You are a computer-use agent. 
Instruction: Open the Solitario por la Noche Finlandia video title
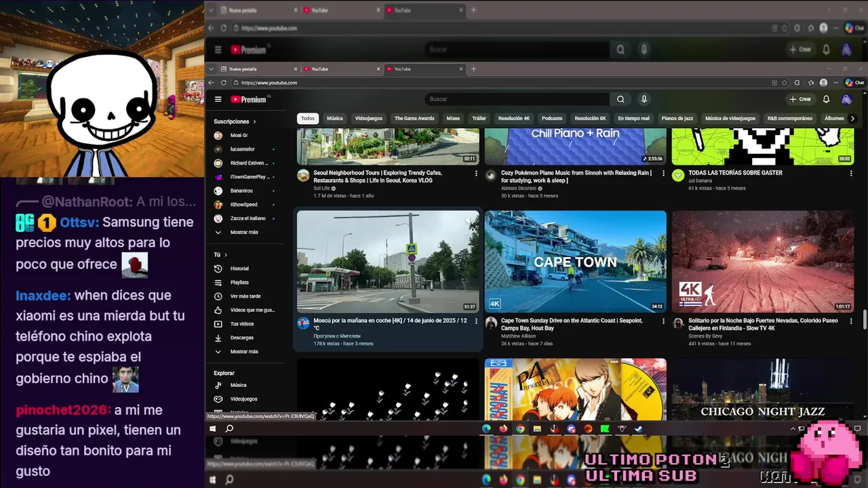(763, 325)
